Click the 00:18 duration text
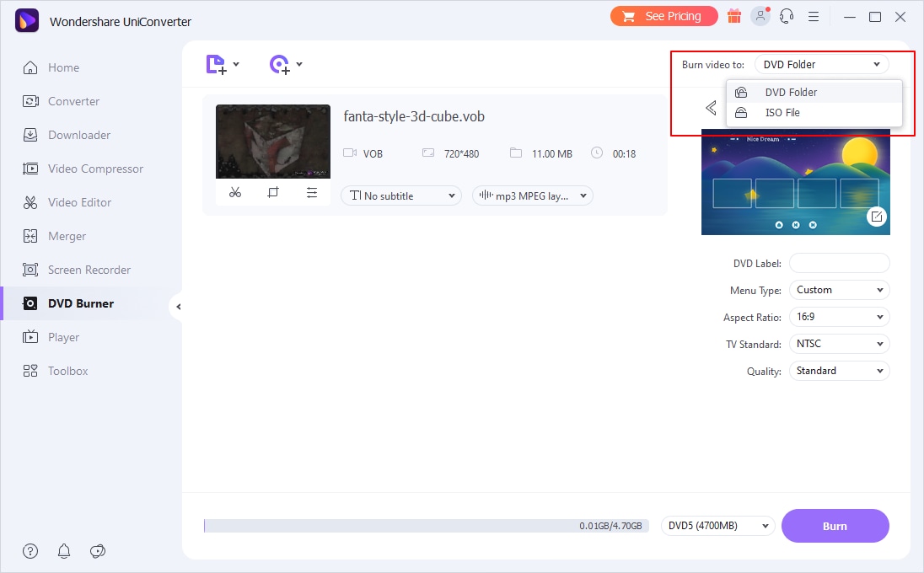Image resolution: width=924 pixels, height=573 pixels. 624,154
